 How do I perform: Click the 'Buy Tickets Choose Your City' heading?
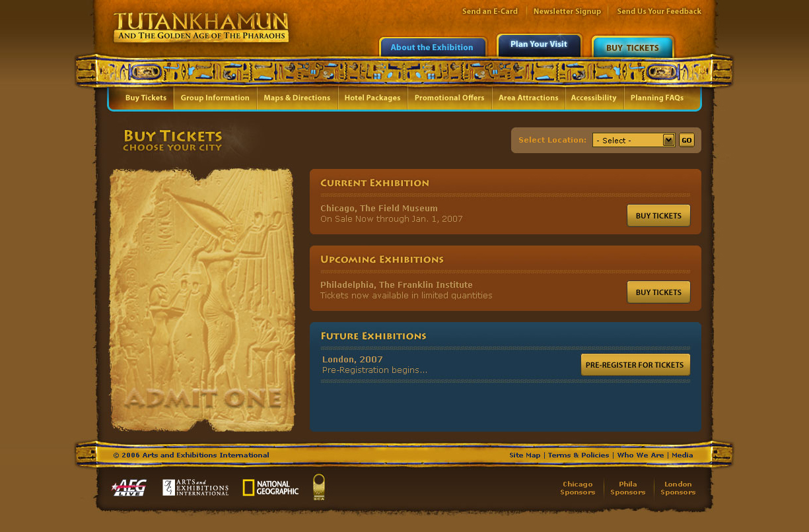tap(172, 140)
